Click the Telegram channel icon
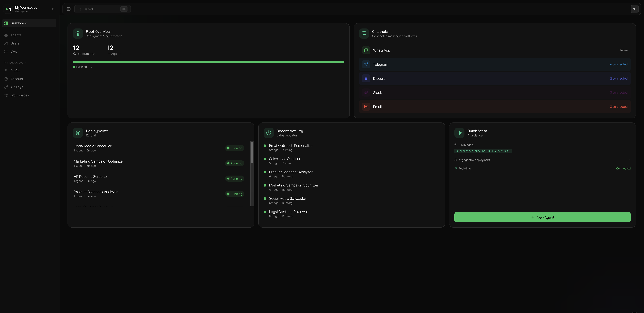Image resolution: width=644 pixels, height=313 pixels. pos(366,64)
